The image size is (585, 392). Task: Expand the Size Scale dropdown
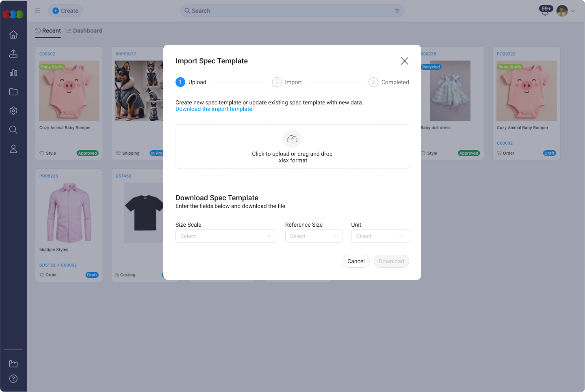pos(226,236)
